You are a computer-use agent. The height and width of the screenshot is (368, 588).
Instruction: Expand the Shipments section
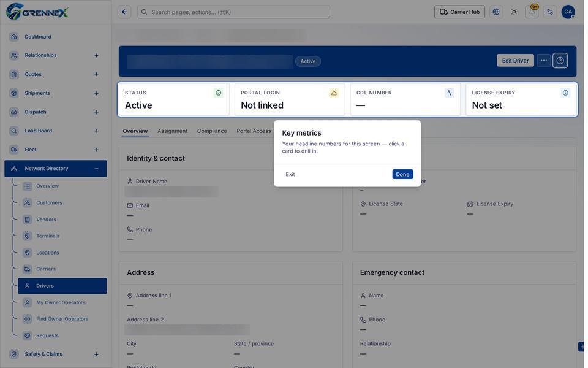pyautogui.click(x=96, y=93)
